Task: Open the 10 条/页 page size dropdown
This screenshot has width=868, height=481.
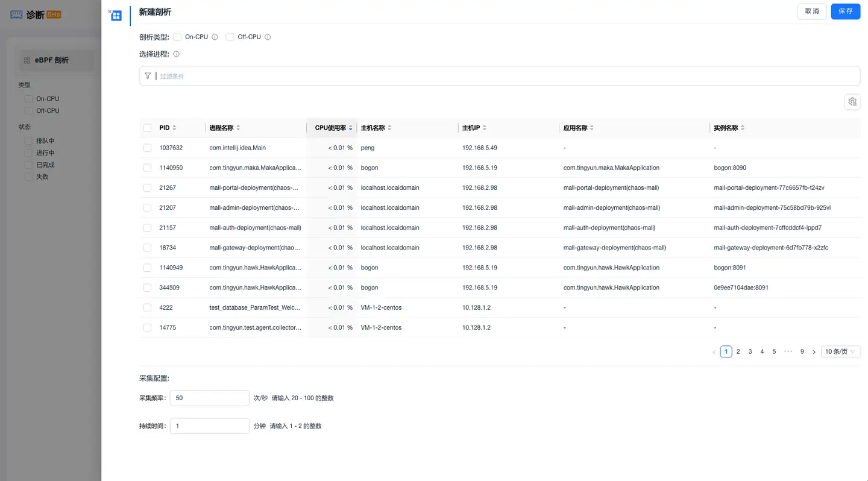Action: (x=840, y=351)
